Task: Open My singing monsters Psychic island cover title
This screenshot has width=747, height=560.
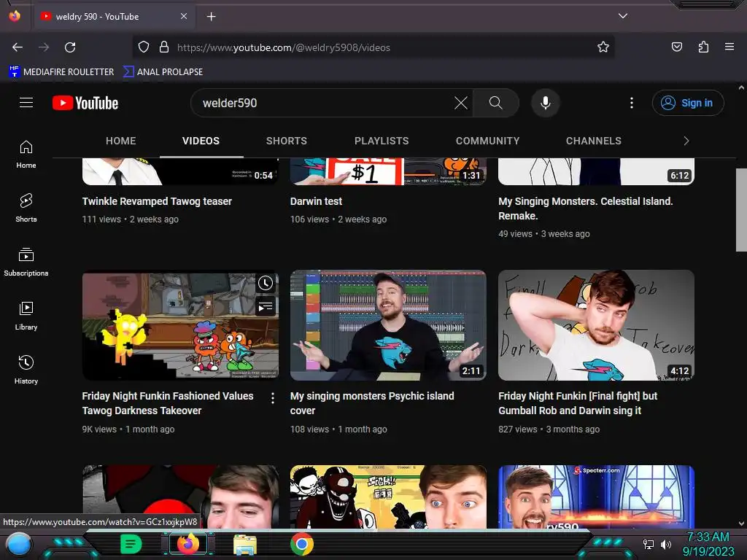Action: point(372,403)
